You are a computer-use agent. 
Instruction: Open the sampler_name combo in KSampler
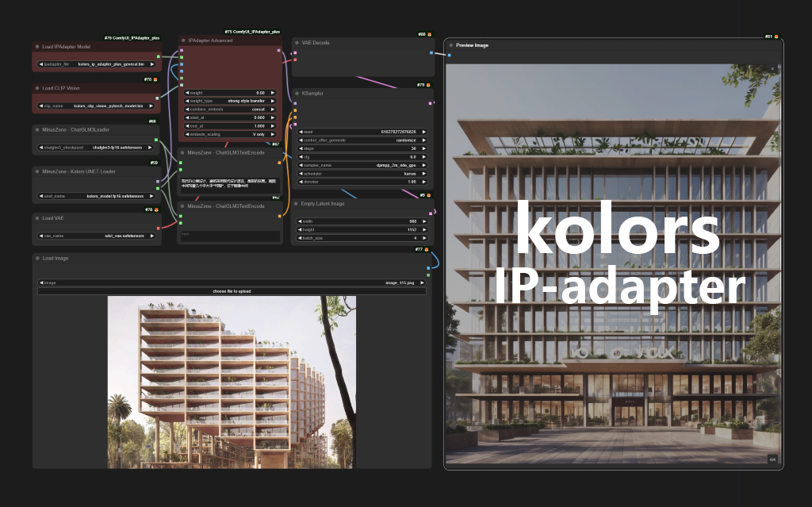coord(362,165)
